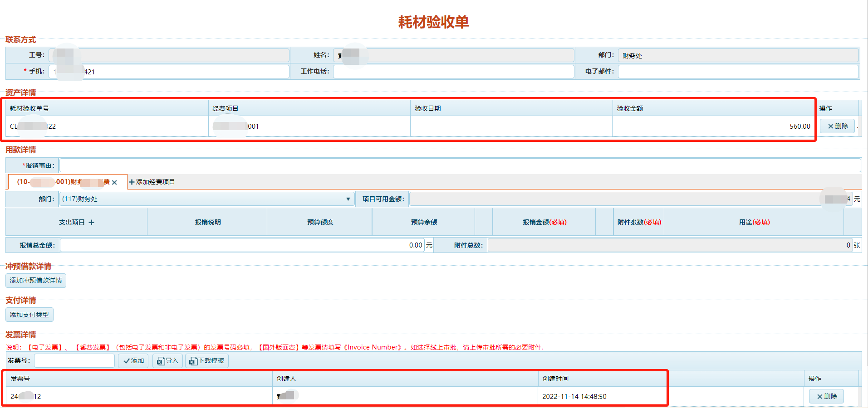
Task: Close the (10-…001) 经费项目 tab
Action: [114, 182]
